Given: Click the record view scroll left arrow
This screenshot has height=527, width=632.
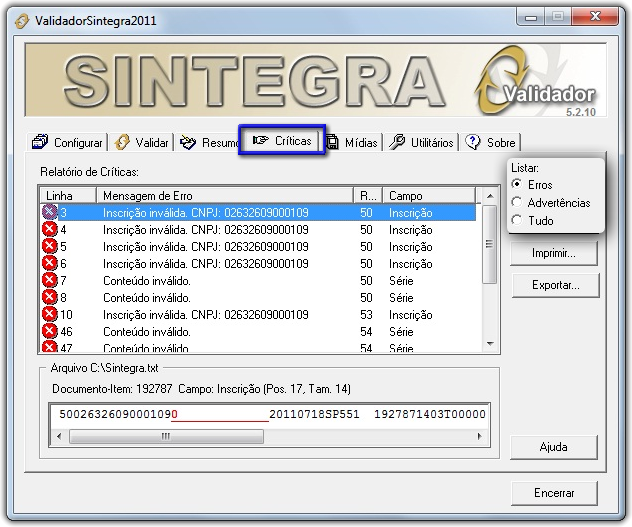Looking at the screenshot, I should click(x=59, y=436).
